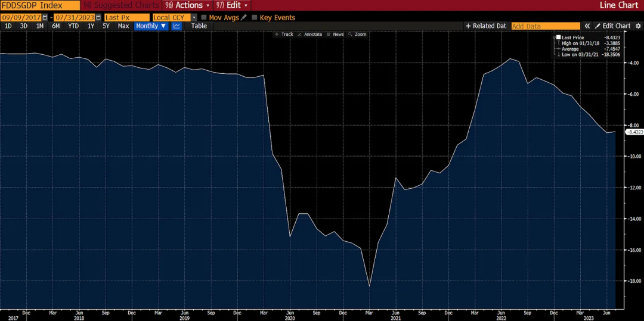Tick the Key Events checkbox
The height and width of the screenshot is (321, 644).
pyautogui.click(x=255, y=18)
